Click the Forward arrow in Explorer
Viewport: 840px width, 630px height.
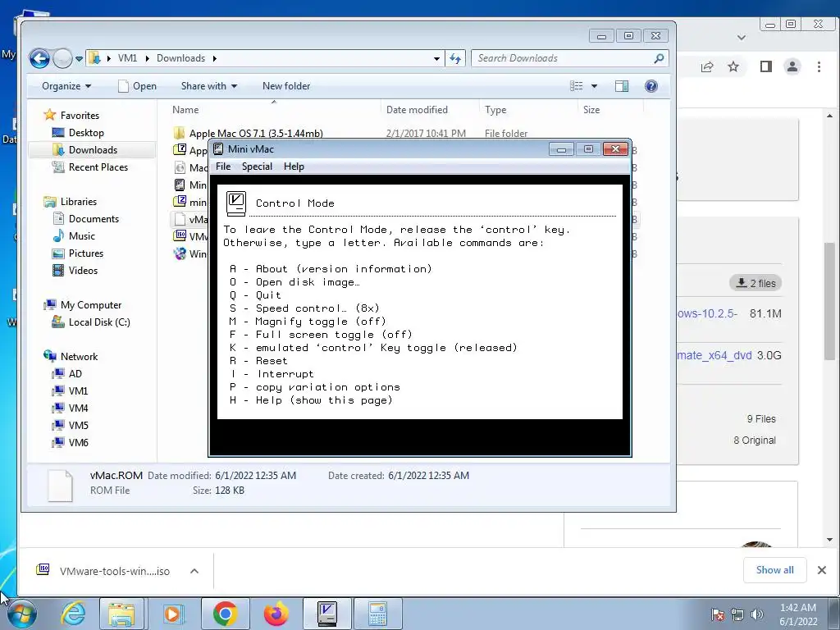pyautogui.click(x=62, y=58)
